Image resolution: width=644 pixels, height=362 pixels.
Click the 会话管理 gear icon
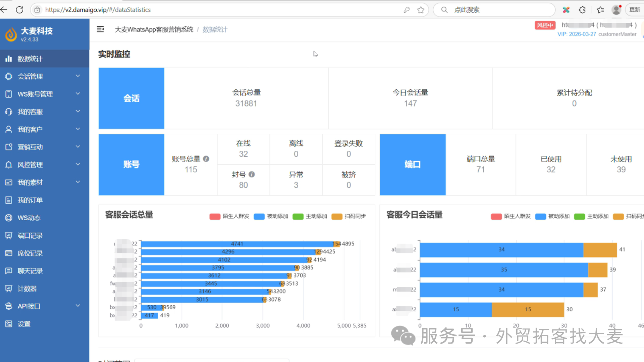[9, 76]
